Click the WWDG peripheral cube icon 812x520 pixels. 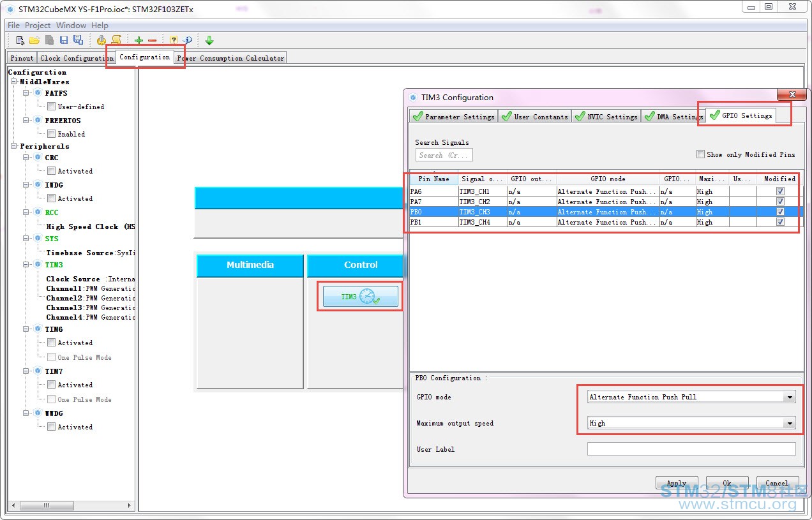(x=38, y=413)
